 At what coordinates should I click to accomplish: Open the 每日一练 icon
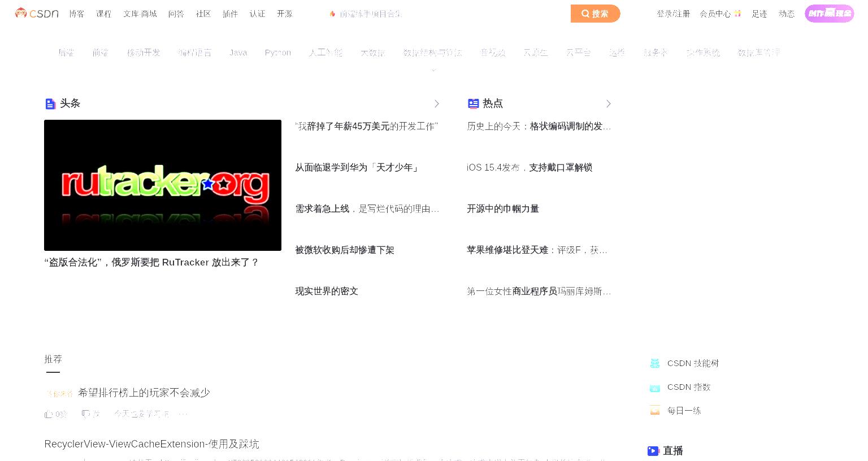pyautogui.click(x=655, y=411)
